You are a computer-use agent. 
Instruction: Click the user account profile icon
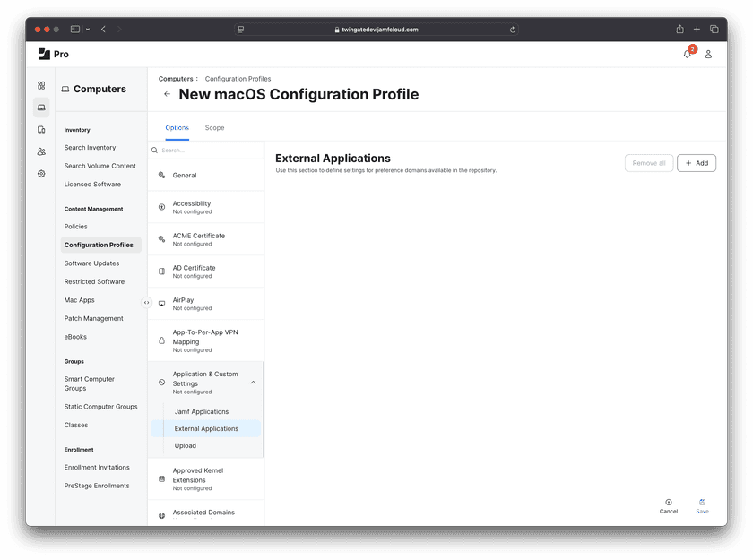pos(708,54)
